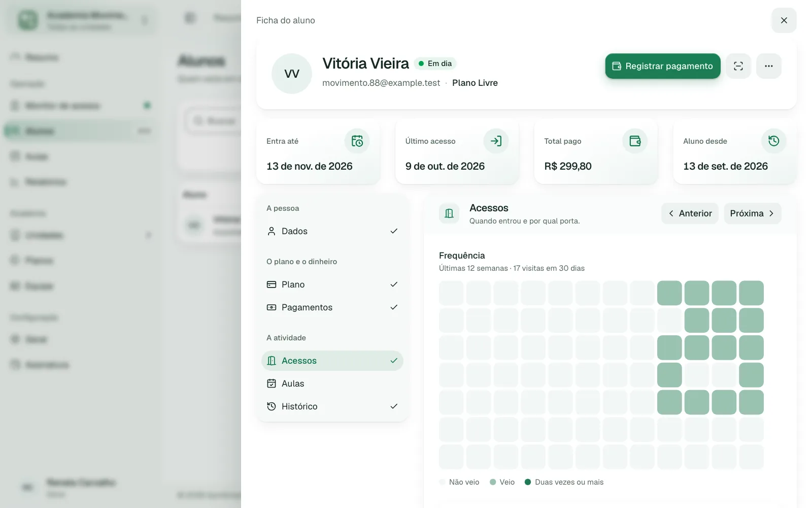Viewport: 812px width, 508px height.
Task: Click the login arrow icon on Último acesso
Action: (x=496, y=141)
